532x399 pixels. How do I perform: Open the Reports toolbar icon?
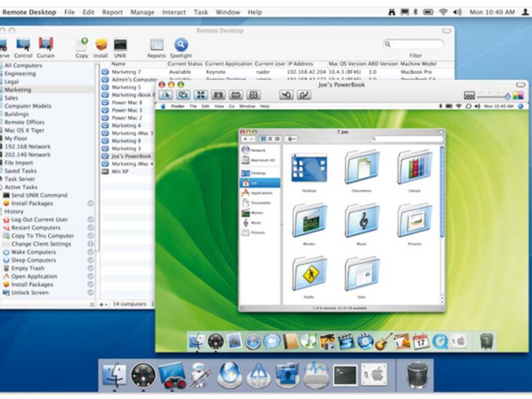tap(157, 45)
